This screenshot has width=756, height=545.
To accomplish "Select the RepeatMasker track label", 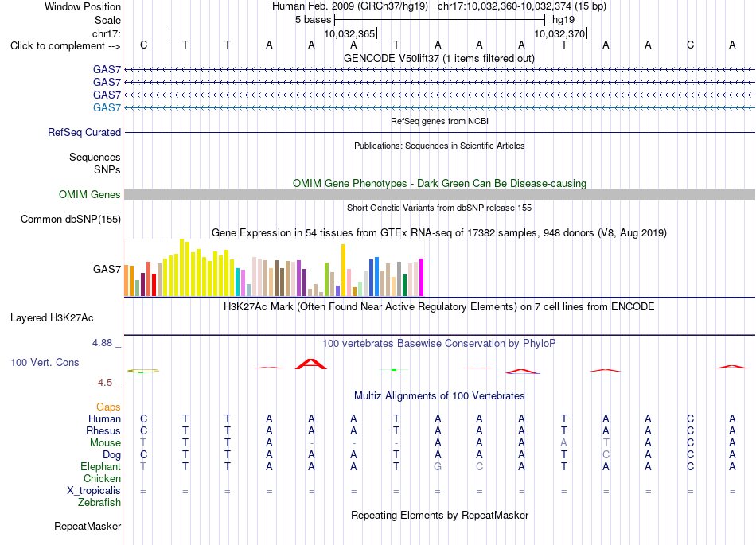I will [x=88, y=526].
